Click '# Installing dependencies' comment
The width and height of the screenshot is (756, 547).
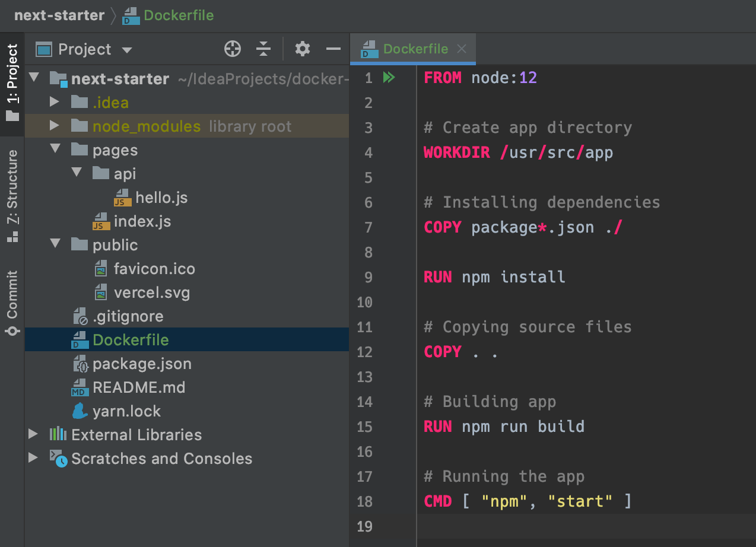click(x=542, y=202)
